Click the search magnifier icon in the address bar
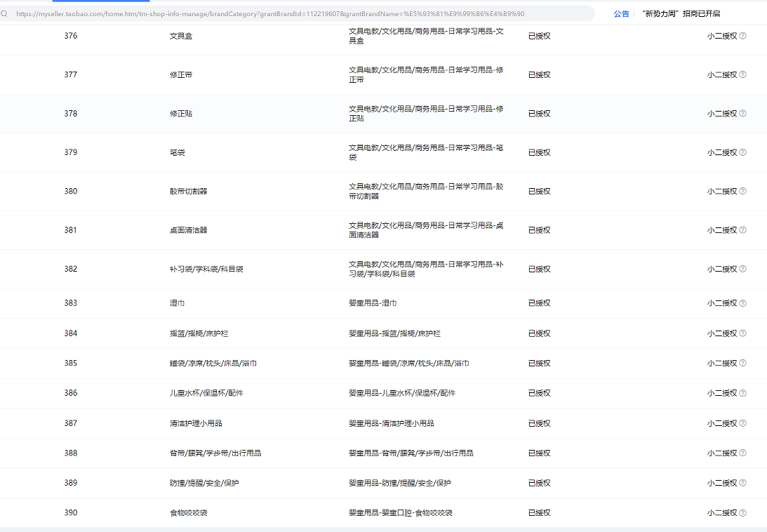 click(x=4, y=13)
